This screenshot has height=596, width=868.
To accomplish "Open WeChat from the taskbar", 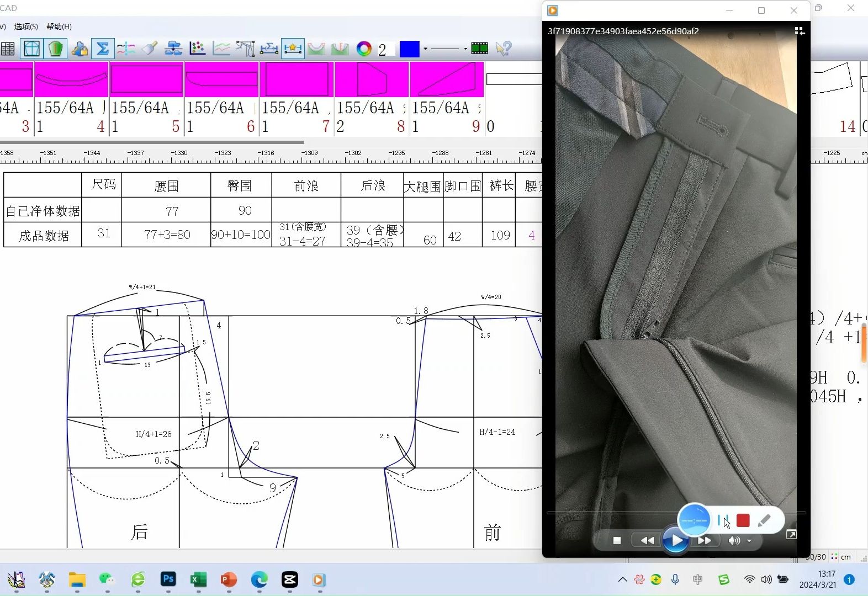I will tap(107, 579).
